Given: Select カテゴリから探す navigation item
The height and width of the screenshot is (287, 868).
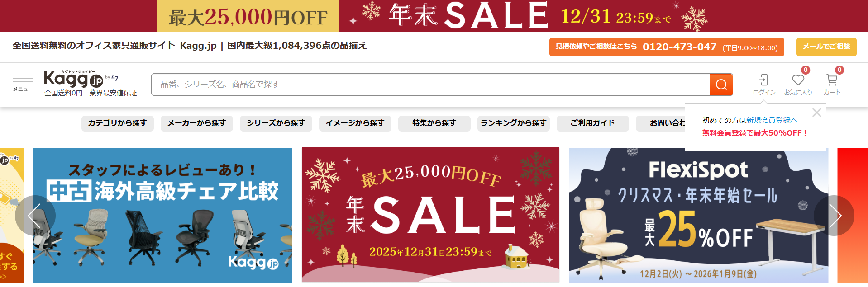Looking at the screenshot, I should pos(118,123).
